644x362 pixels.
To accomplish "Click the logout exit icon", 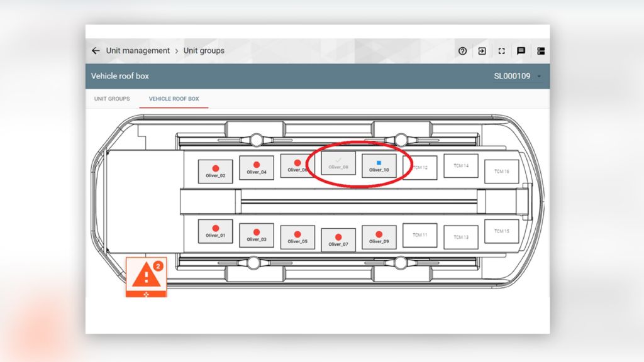I will coord(482,51).
